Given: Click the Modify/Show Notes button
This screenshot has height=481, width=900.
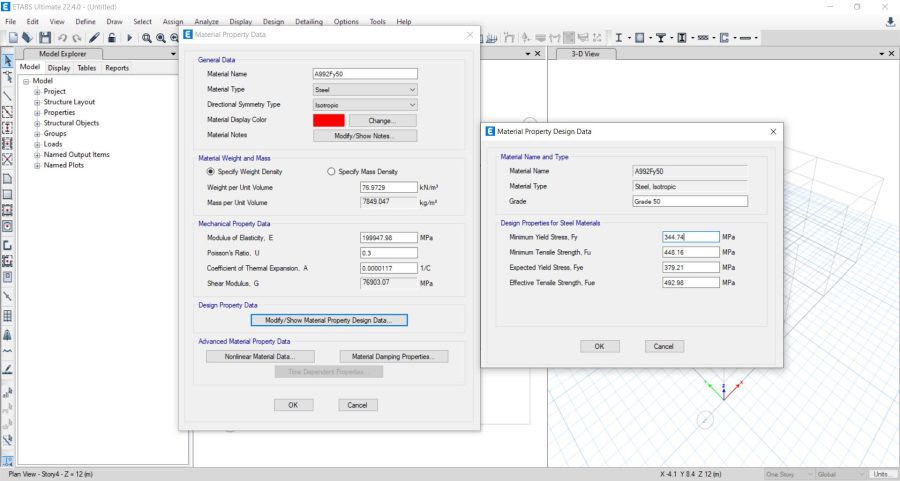Looking at the screenshot, I should tap(365, 136).
